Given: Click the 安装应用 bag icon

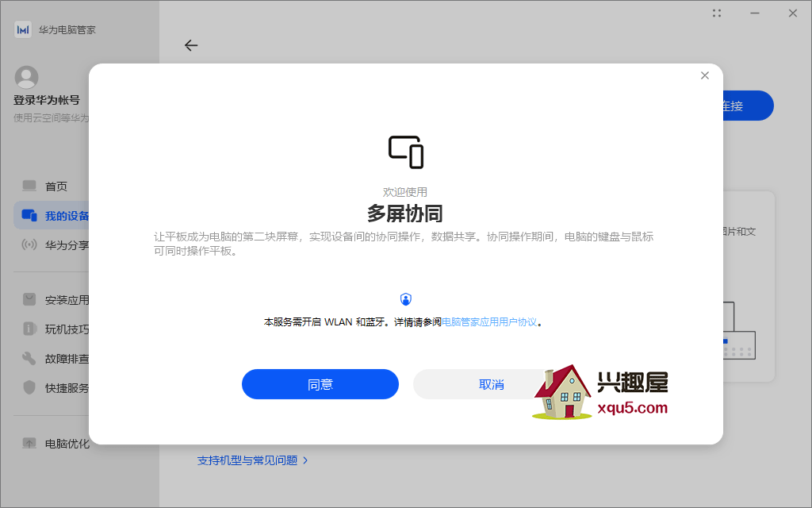Looking at the screenshot, I should pyautogui.click(x=29, y=299).
